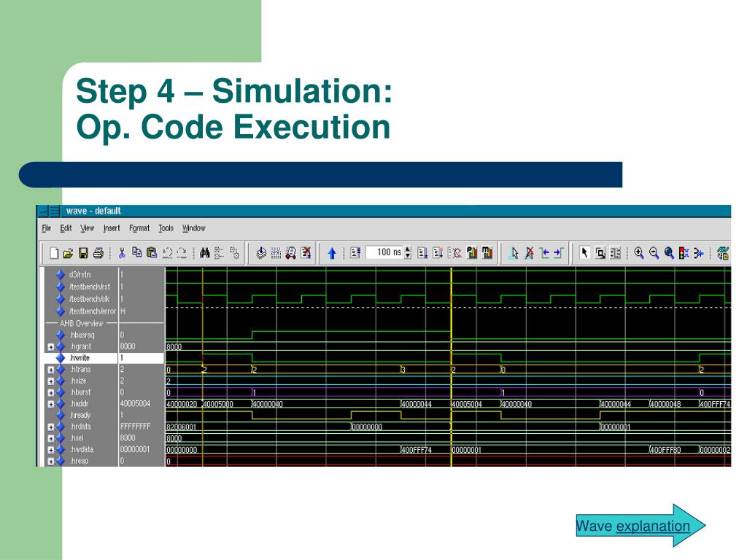Expand the haddr signal
The width and height of the screenshot is (747, 560).
pos(51,404)
